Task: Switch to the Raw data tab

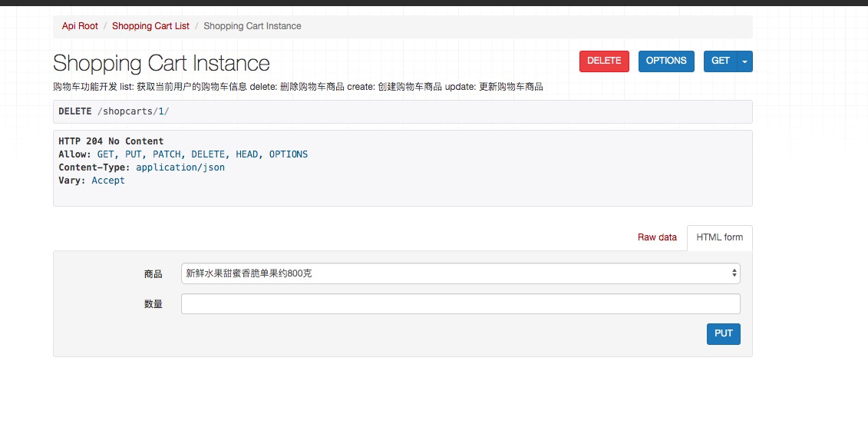Action: click(657, 237)
